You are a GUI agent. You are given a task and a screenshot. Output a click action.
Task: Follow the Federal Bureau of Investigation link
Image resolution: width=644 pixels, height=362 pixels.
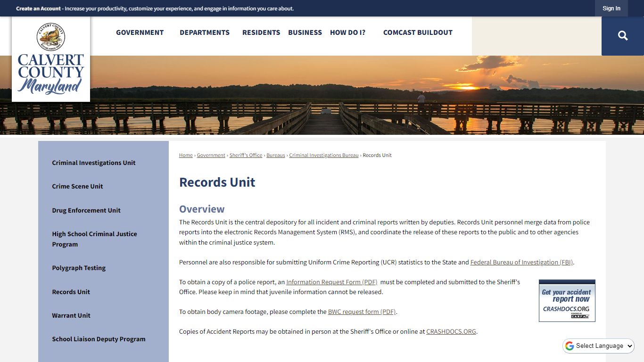click(x=521, y=262)
